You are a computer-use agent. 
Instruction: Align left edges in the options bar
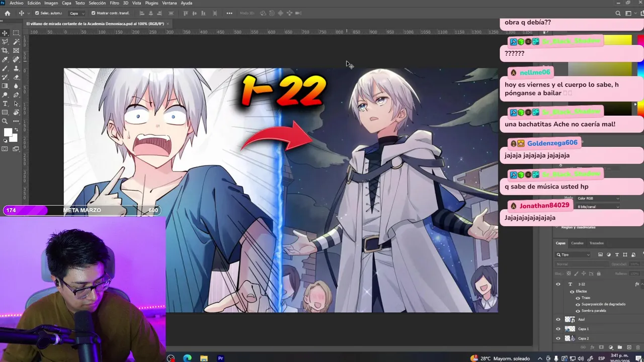142,13
